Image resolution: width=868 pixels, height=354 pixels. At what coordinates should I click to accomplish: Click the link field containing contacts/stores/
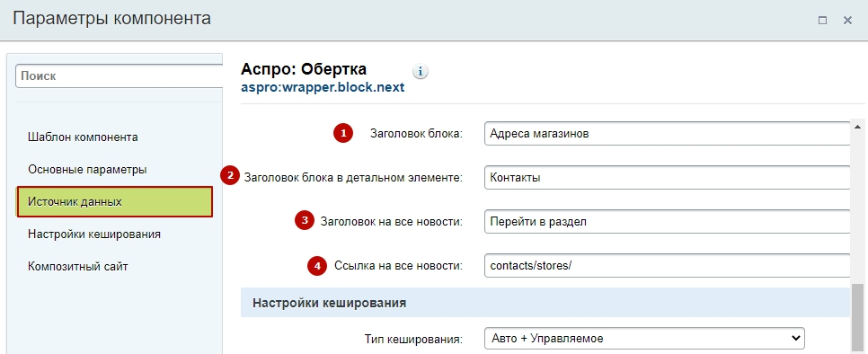tap(667, 266)
